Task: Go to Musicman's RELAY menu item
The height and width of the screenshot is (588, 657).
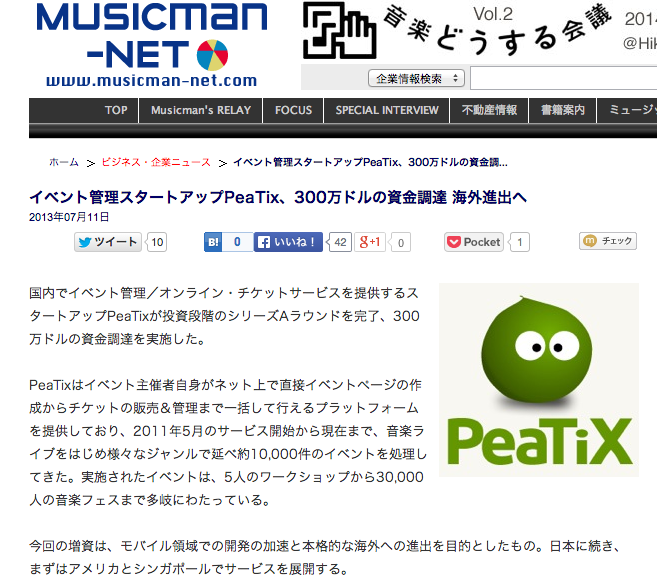Action: (201, 110)
